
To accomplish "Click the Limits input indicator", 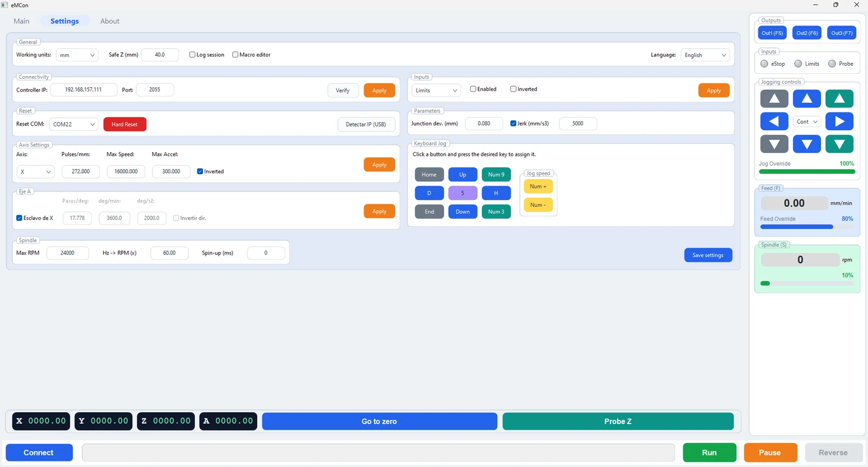I will [x=798, y=64].
